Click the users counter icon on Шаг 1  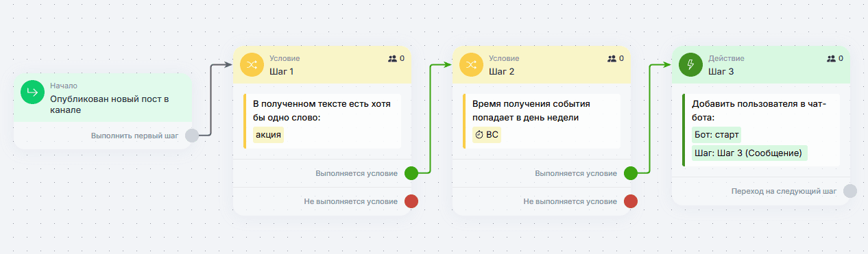click(392, 59)
